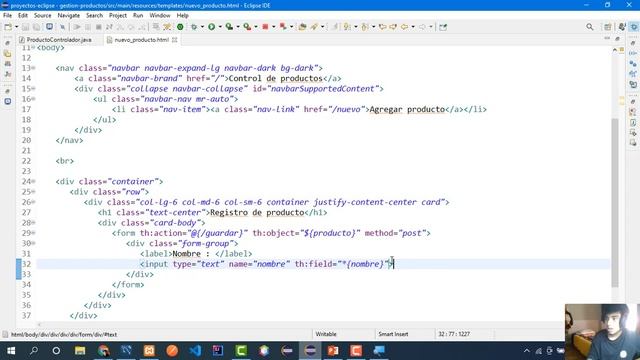Switch to the Java EE perspective icon
The width and height of the screenshot is (640, 360).
tap(622, 27)
